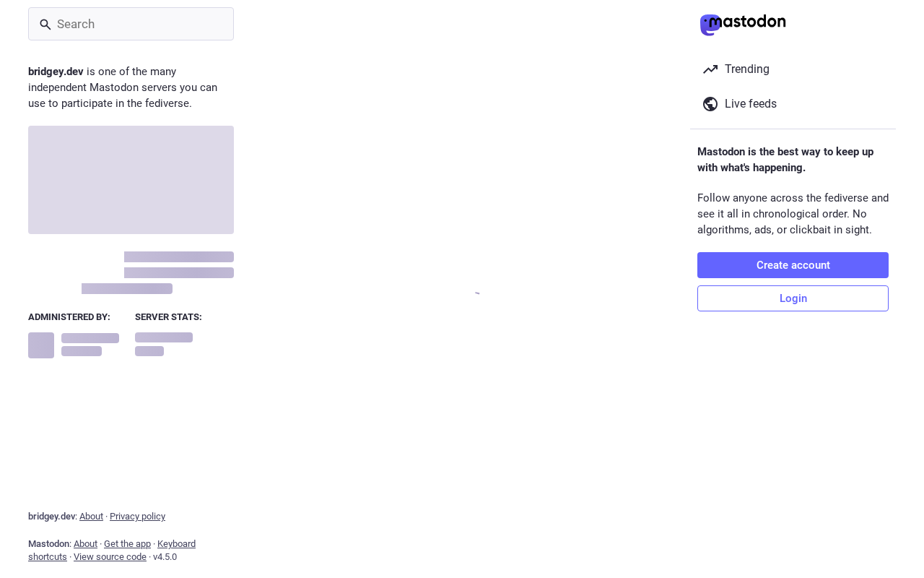The width and height of the screenshot is (924, 578).
Task: Follow the View source code link
Action: (110, 557)
